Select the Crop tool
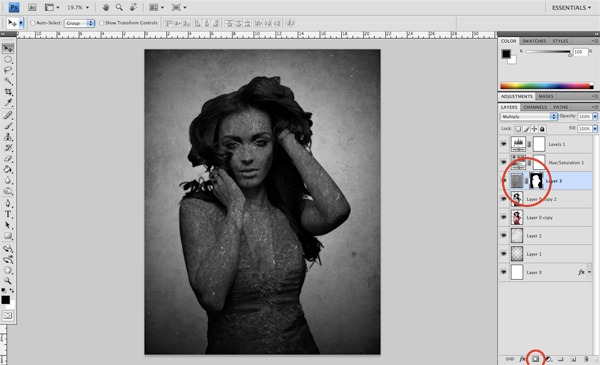 8,92
